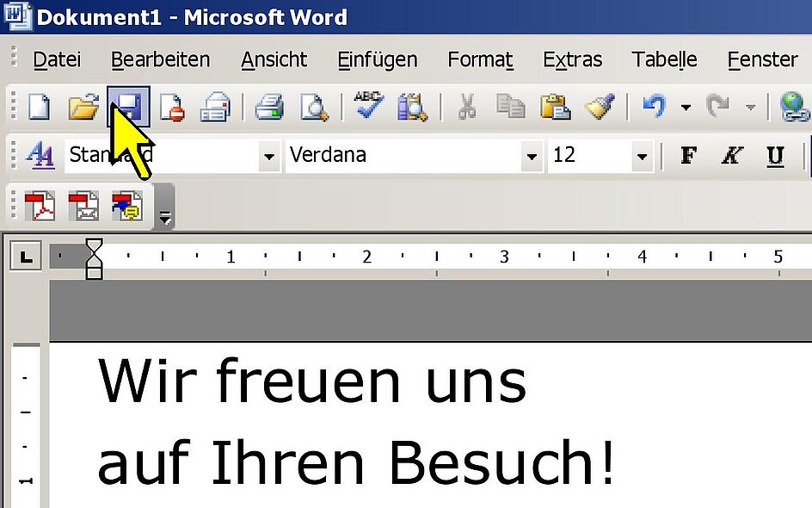Toggle bold formatting
The width and height of the screenshot is (812, 508).
[687, 155]
